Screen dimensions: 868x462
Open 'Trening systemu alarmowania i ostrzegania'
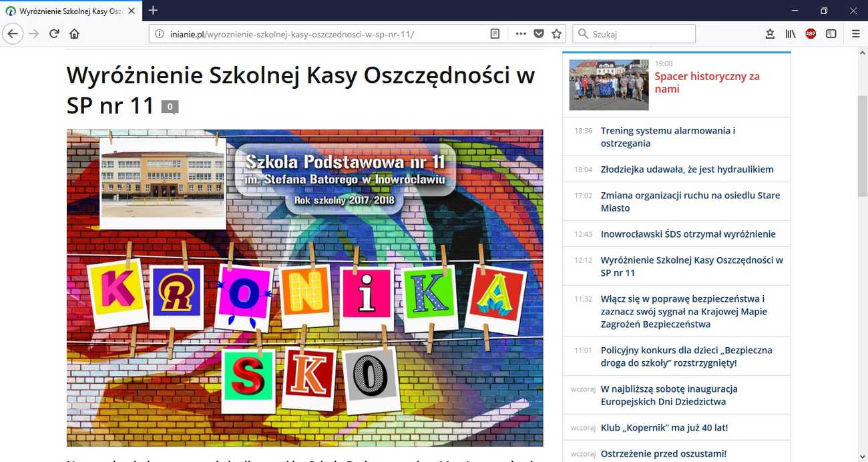click(x=668, y=137)
